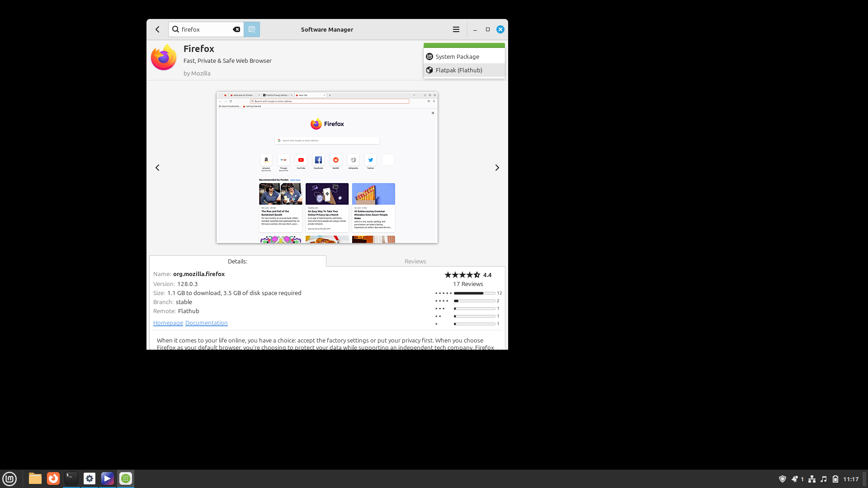Viewport: 868px width, 488px height.
Task: Select Flatpak (Flathub) source
Action: coord(464,70)
